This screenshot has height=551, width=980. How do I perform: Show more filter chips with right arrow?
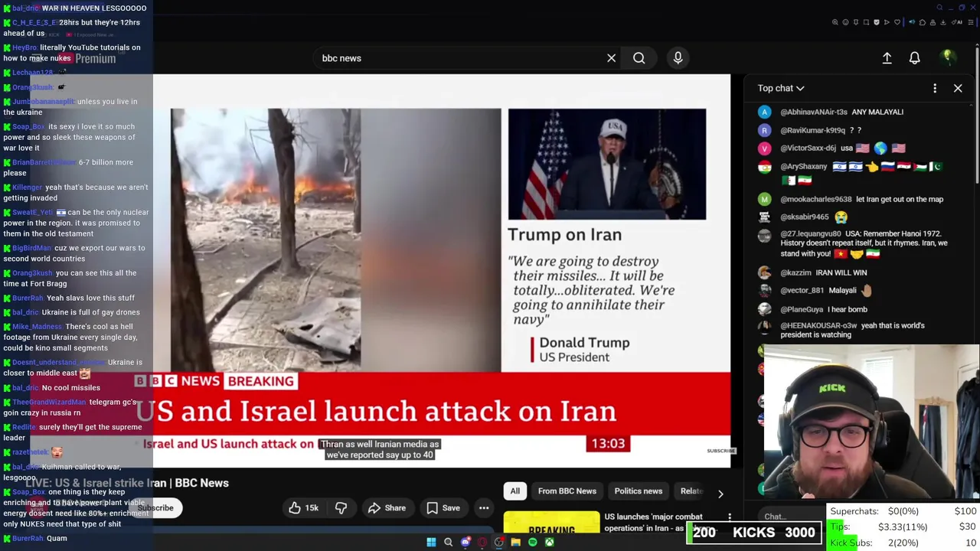click(x=720, y=494)
